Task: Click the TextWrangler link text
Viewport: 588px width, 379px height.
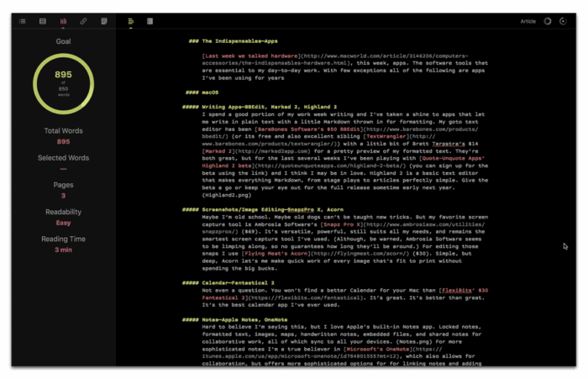Action: 386,136
